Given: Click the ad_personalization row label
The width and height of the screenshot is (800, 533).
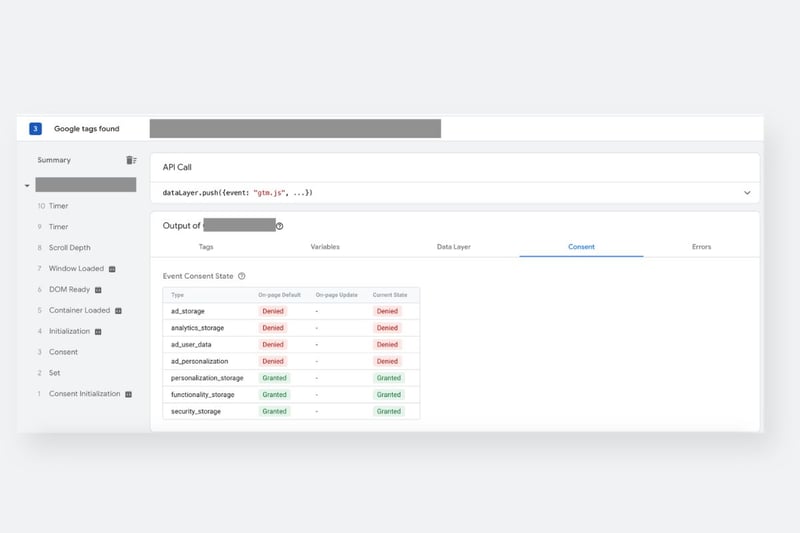Looking at the screenshot, I should click(199, 362).
